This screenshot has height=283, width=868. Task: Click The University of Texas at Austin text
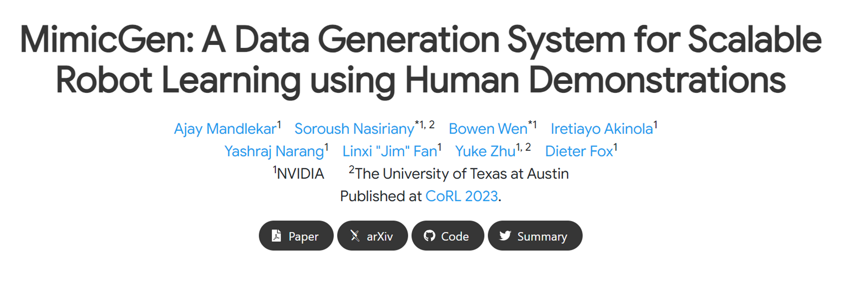pos(462,174)
